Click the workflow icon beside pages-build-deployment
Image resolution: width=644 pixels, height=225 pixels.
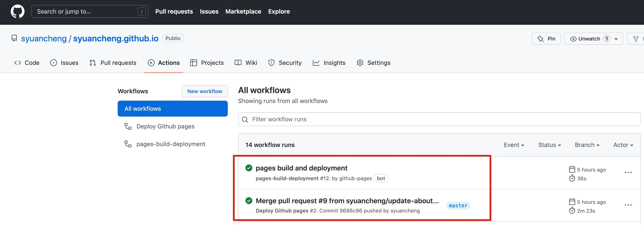click(128, 144)
